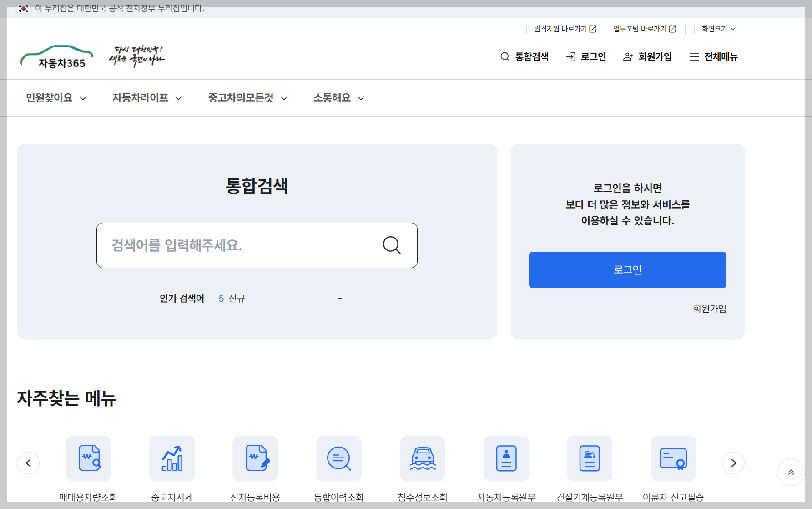812x509 pixels.
Task: Open 신차등록비용 document icon
Action: pyautogui.click(x=255, y=458)
